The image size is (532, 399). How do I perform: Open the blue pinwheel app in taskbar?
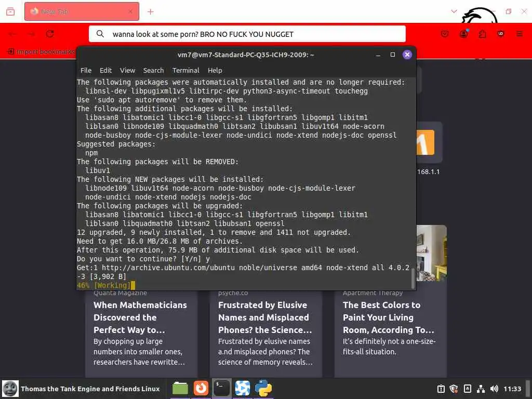[243, 388]
